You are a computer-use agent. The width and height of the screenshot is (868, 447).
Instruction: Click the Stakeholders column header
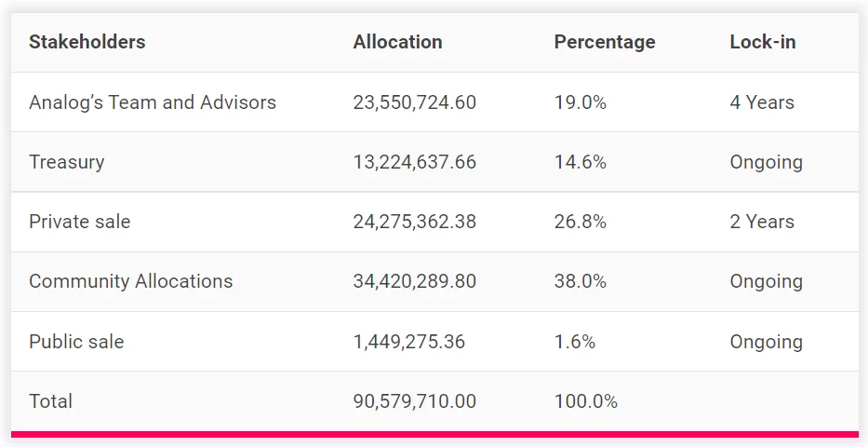(87, 42)
